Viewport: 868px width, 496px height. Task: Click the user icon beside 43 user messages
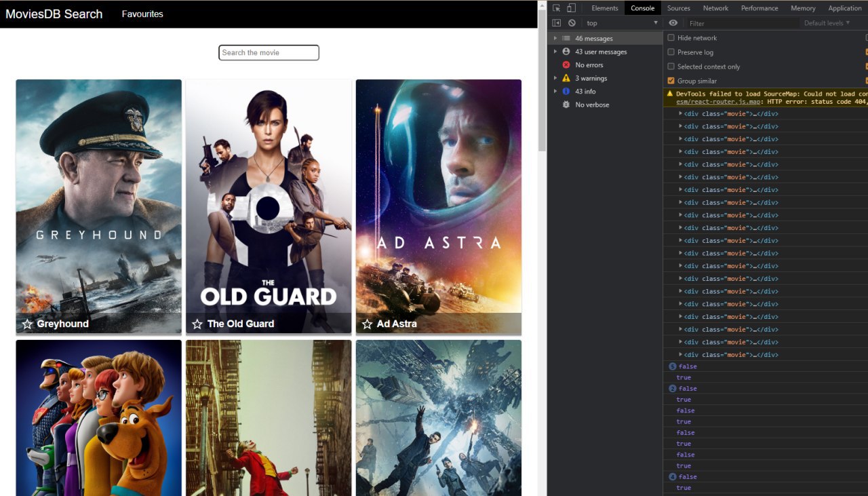point(566,52)
